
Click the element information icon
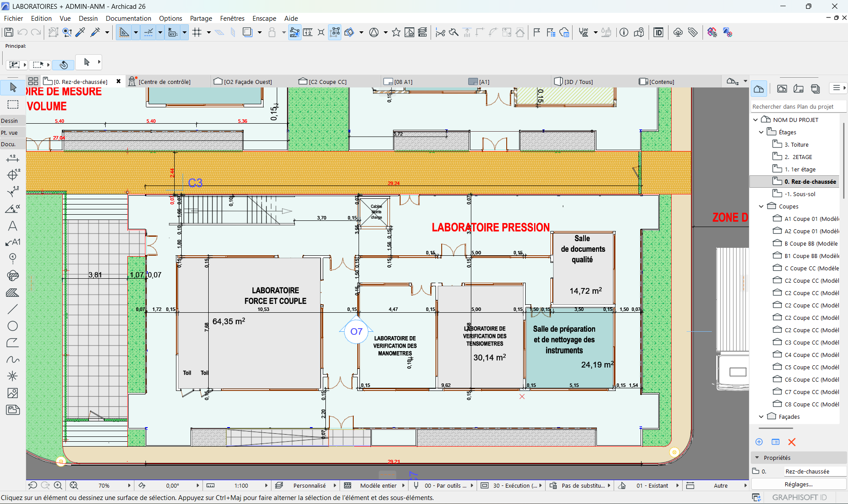624,32
